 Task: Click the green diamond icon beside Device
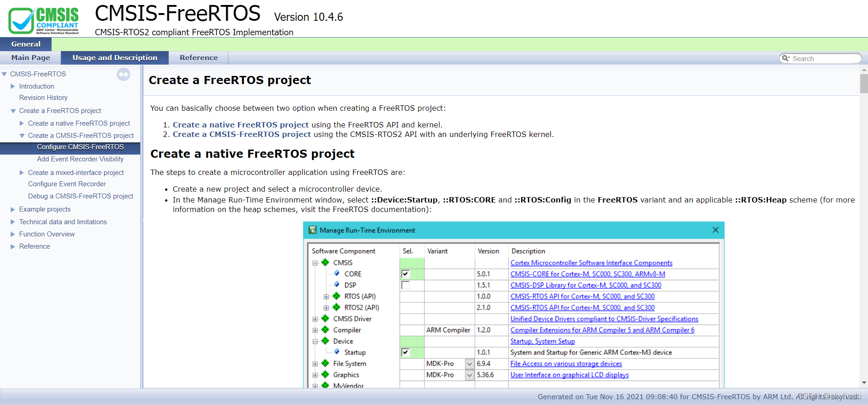pyautogui.click(x=325, y=341)
